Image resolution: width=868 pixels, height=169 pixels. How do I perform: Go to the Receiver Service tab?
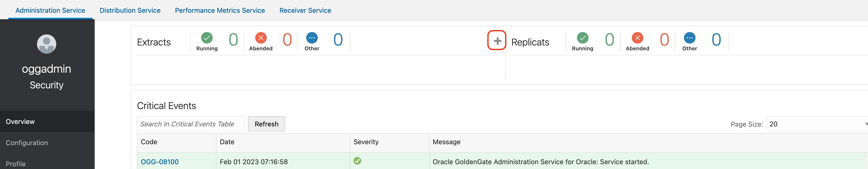click(305, 10)
